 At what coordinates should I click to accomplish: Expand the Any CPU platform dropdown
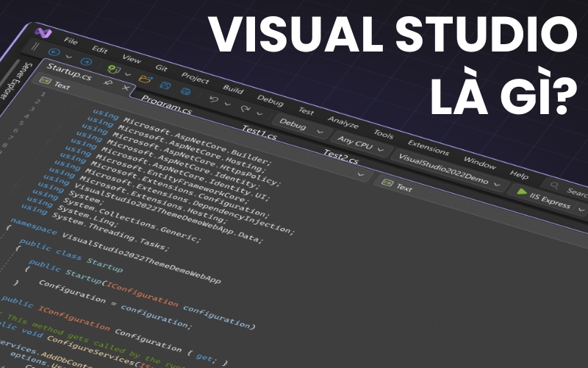click(361, 145)
